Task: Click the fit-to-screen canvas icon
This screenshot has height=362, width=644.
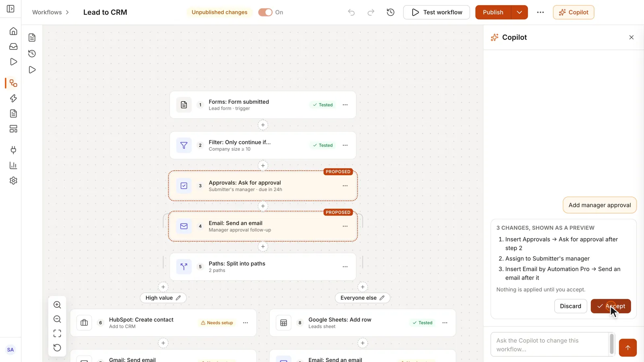Action: point(57,333)
